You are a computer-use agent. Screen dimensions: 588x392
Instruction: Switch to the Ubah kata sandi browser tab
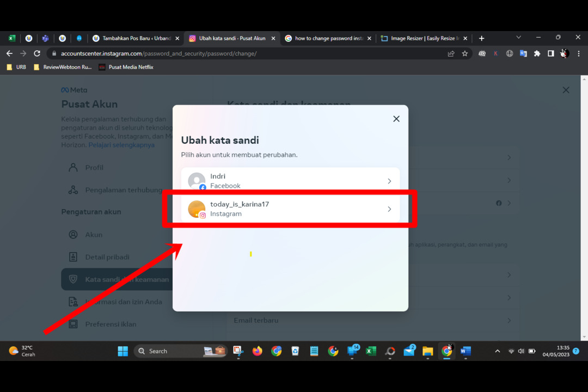click(232, 38)
